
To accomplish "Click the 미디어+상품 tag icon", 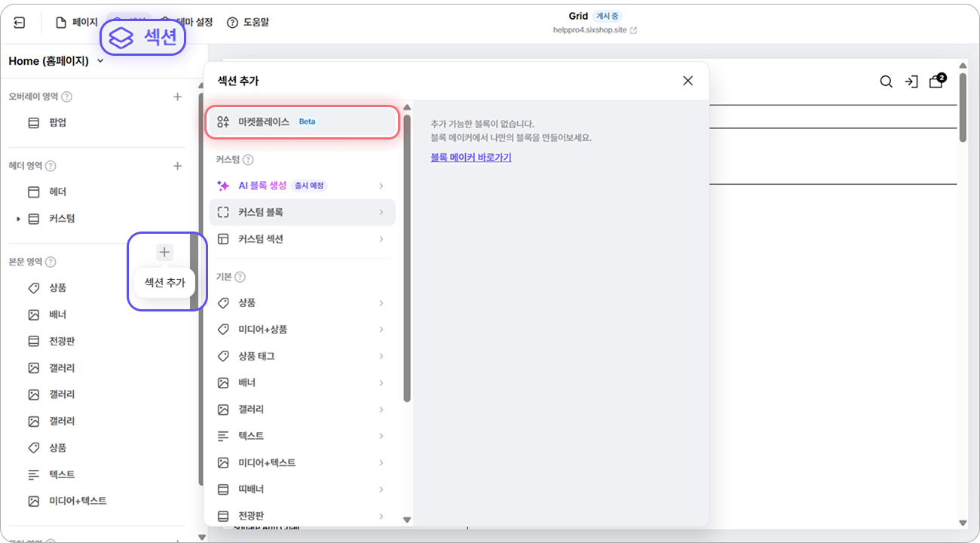I will (223, 330).
